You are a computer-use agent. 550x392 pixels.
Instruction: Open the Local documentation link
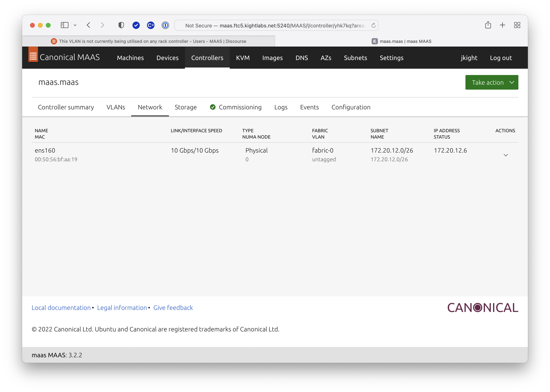coord(61,308)
